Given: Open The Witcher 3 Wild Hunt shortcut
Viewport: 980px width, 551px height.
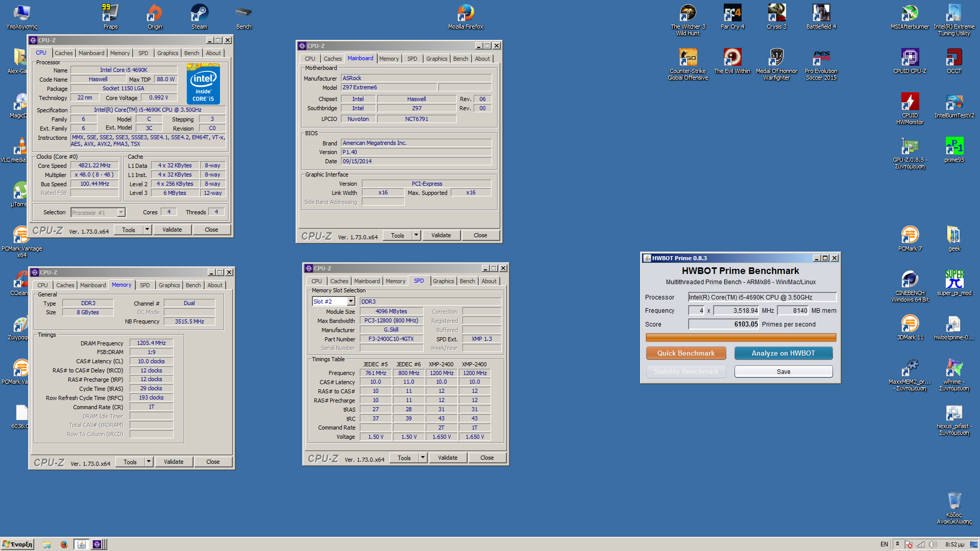Looking at the screenshot, I should [688, 19].
